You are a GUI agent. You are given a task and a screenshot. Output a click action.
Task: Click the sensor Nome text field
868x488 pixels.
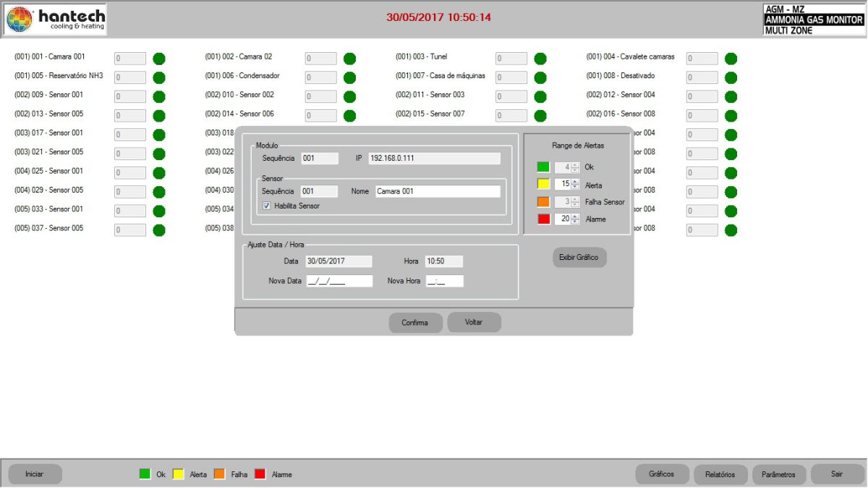point(438,192)
